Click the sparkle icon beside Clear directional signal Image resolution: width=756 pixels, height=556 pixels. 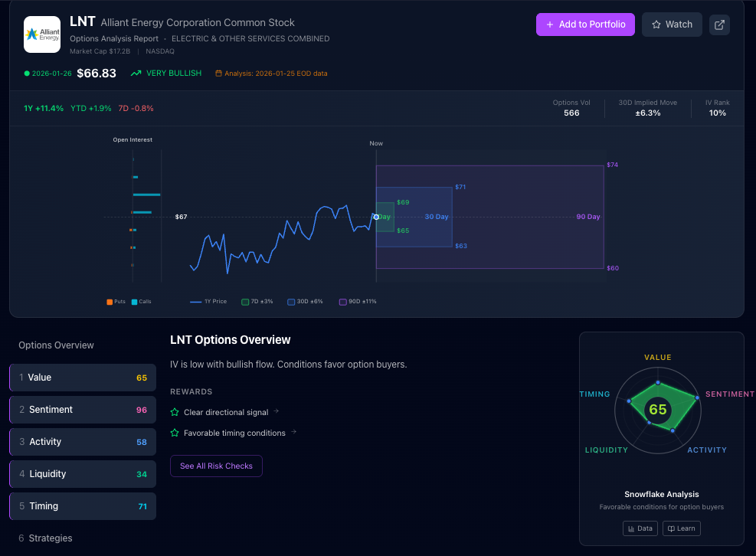176,411
